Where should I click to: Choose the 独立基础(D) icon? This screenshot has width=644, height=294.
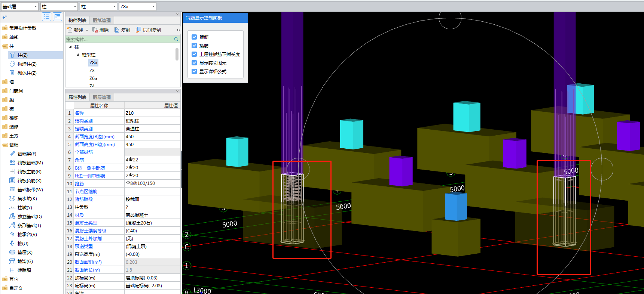pyautogui.click(x=12, y=216)
